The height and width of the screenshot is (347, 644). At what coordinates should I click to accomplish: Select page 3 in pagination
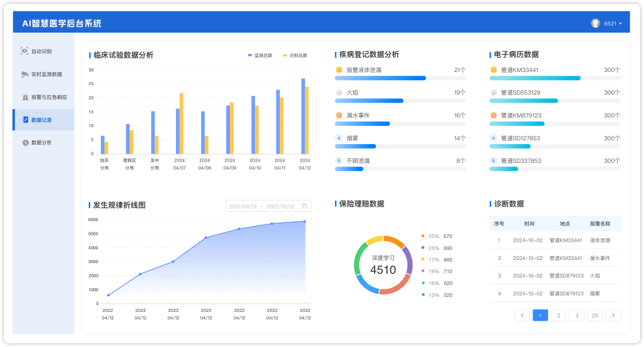(x=576, y=316)
